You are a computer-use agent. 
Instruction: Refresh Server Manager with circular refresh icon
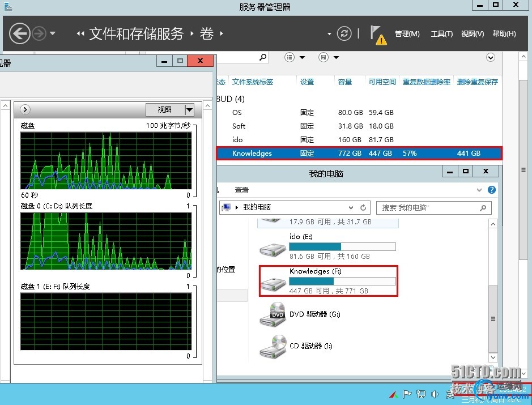[344, 33]
